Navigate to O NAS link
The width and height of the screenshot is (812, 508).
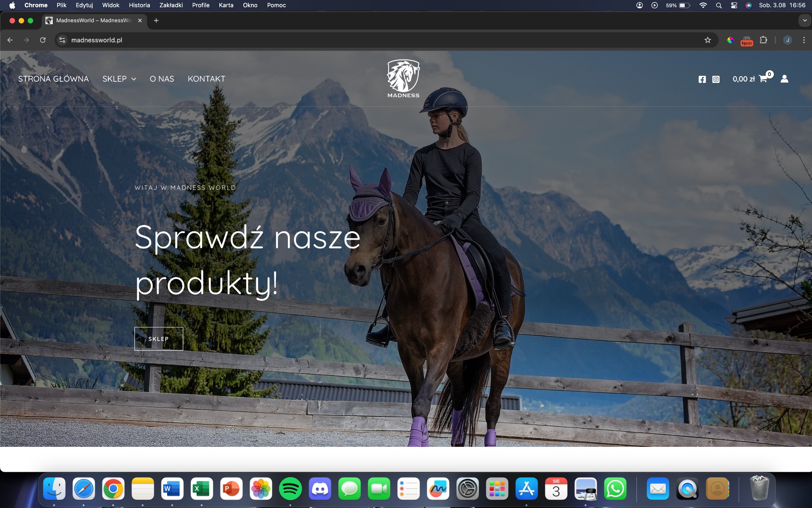(162, 79)
